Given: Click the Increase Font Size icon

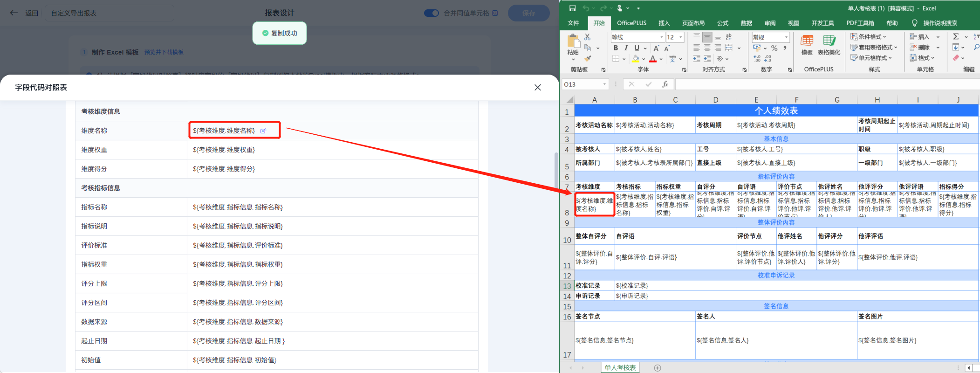Looking at the screenshot, I should 656,48.
